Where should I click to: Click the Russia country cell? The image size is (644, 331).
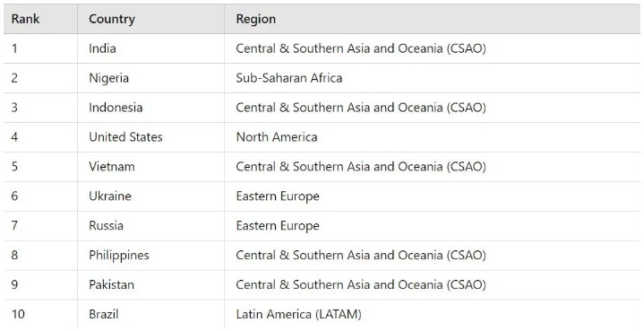tap(150, 226)
